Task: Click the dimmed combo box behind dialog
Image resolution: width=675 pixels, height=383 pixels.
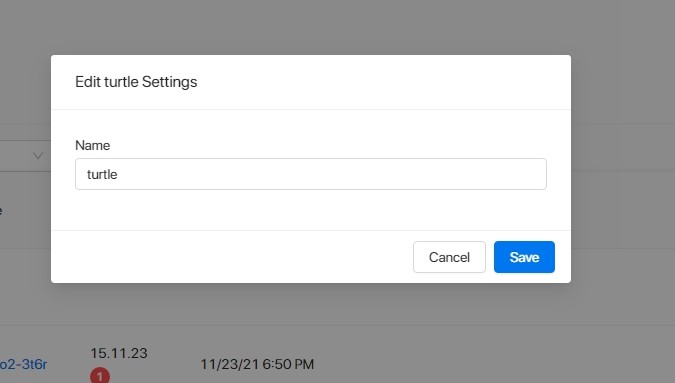Action: 25,156
